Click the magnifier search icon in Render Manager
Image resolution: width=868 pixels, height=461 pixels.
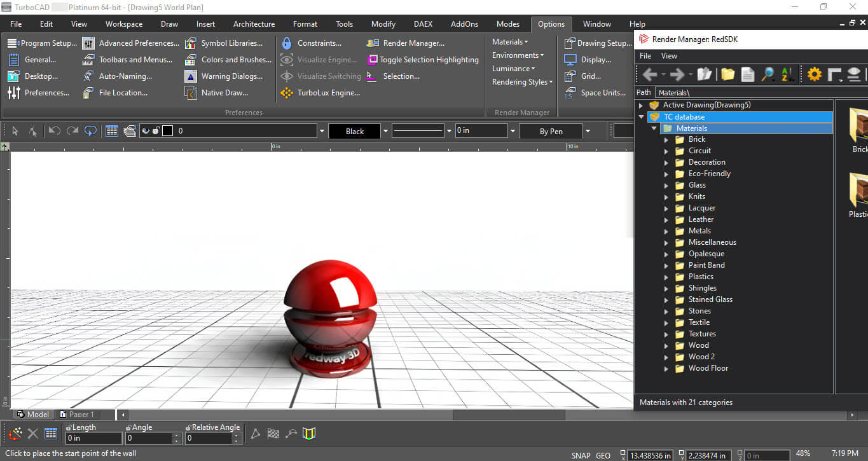click(768, 74)
